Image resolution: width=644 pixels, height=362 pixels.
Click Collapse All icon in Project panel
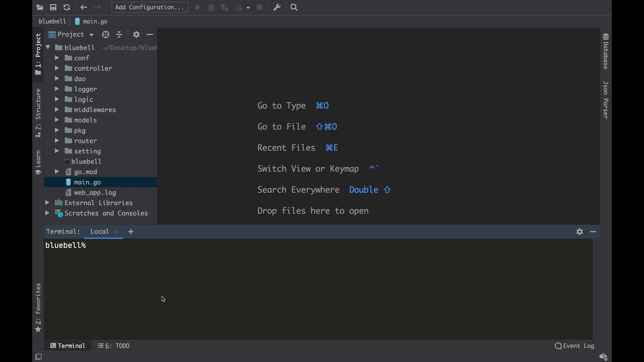120,35
